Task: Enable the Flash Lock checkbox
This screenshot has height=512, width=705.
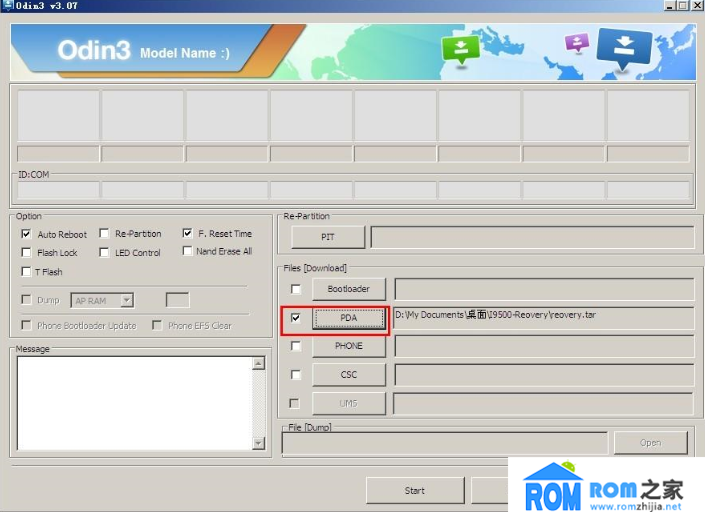Action: tap(27, 252)
